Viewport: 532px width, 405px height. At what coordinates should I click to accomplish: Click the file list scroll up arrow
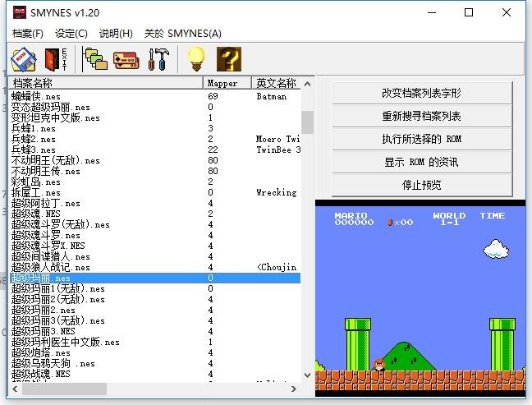tap(307, 84)
